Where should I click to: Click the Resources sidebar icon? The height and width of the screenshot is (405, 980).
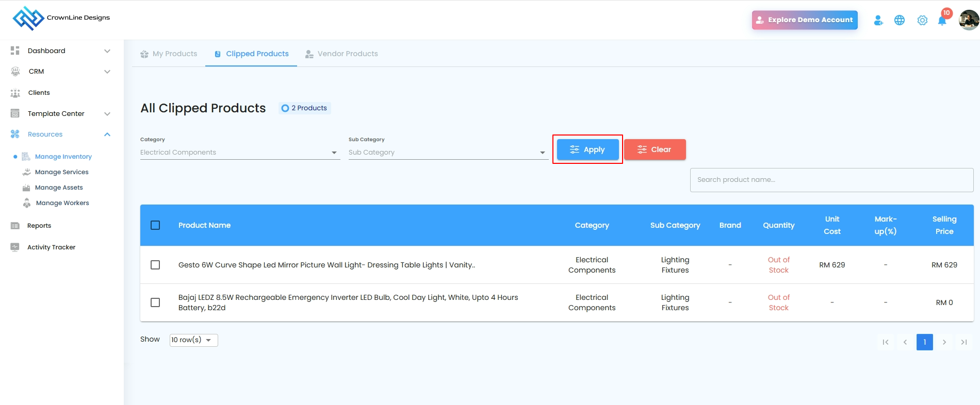coord(15,134)
